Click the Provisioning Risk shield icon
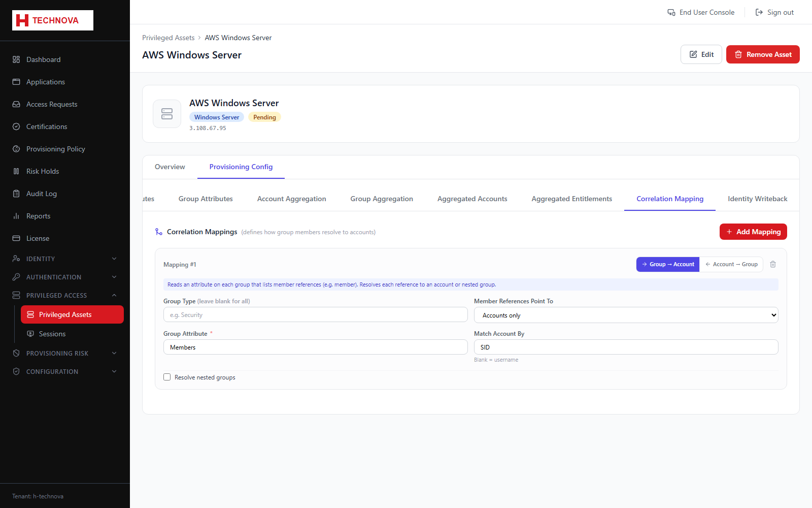This screenshot has height=508, width=812. [x=16, y=353]
